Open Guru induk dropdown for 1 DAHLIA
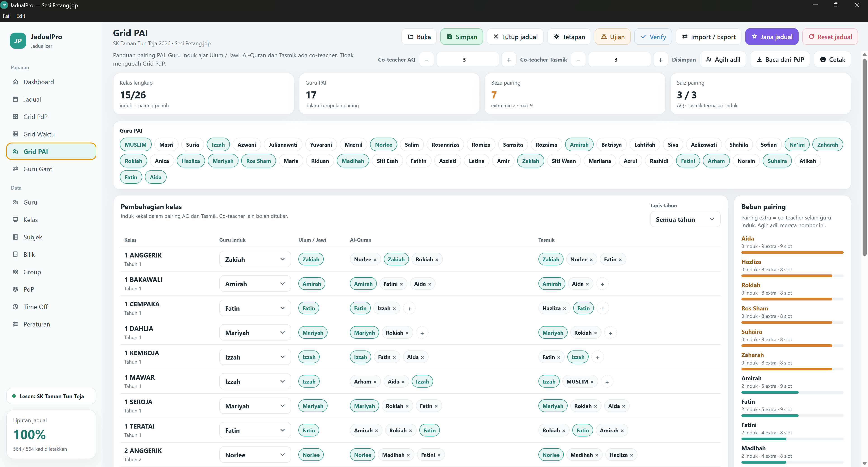The width and height of the screenshot is (868, 467). pos(255,333)
